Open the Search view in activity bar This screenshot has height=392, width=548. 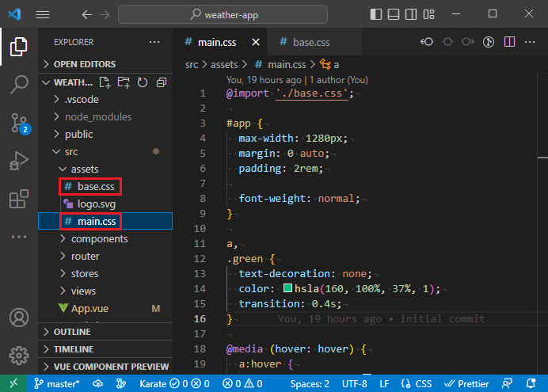(x=18, y=85)
